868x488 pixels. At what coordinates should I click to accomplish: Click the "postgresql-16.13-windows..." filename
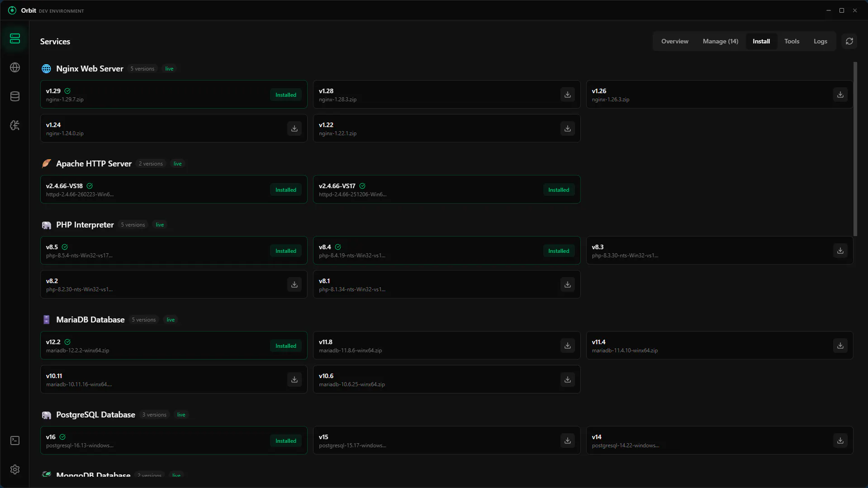pyautogui.click(x=80, y=445)
